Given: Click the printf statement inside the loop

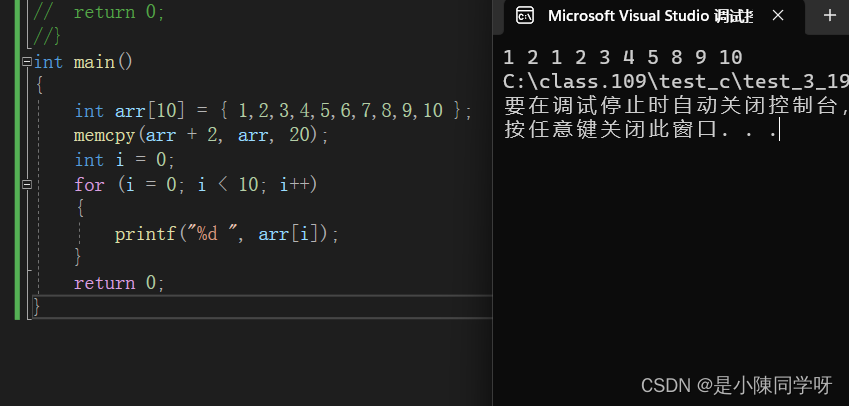Looking at the screenshot, I should (226, 234).
